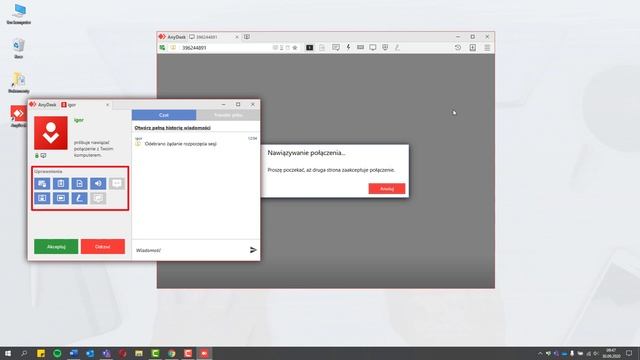Toggle mouse and keyboard control permission
This screenshot has width=640, height=360.
42,184
